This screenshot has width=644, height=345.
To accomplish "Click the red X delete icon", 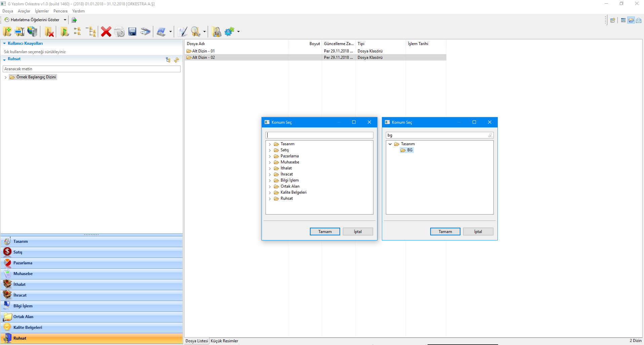I will 106,32.
